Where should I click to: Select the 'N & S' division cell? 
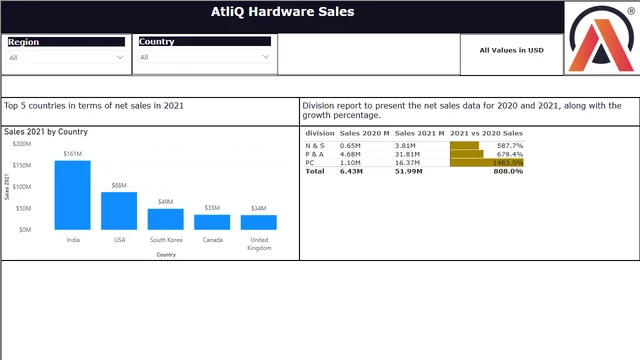tap(315, 145)
